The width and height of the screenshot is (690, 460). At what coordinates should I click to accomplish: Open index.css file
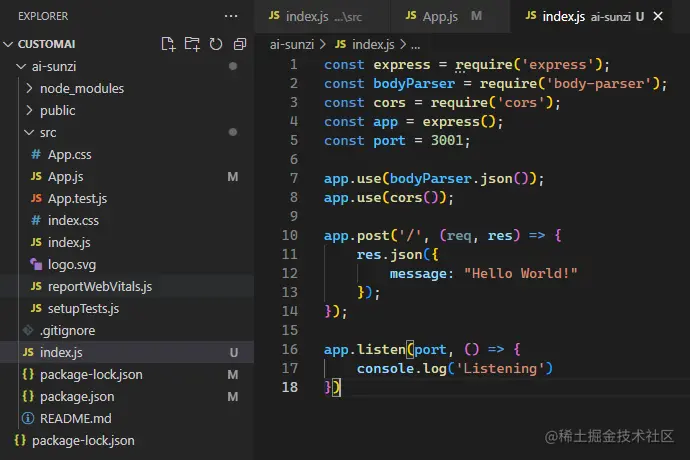point(73,221)
